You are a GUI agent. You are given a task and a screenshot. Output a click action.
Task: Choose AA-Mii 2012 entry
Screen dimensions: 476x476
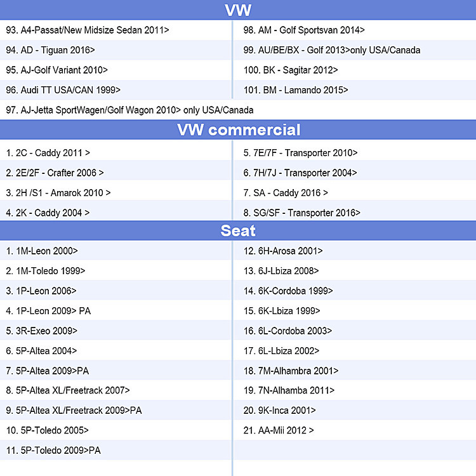[x=355, y=430]
